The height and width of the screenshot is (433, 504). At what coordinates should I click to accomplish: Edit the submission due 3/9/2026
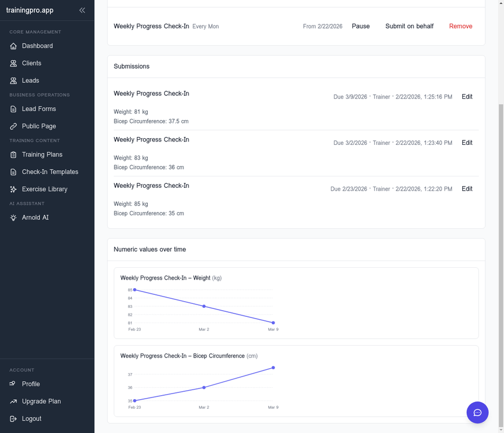point(467,96)
